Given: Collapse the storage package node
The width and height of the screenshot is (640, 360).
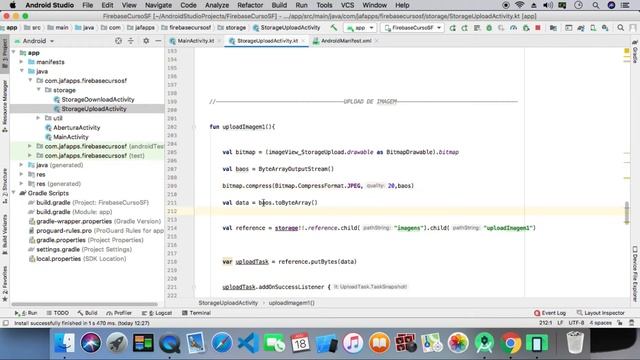Looking at the screenshot, I should (x=39, y=89).
